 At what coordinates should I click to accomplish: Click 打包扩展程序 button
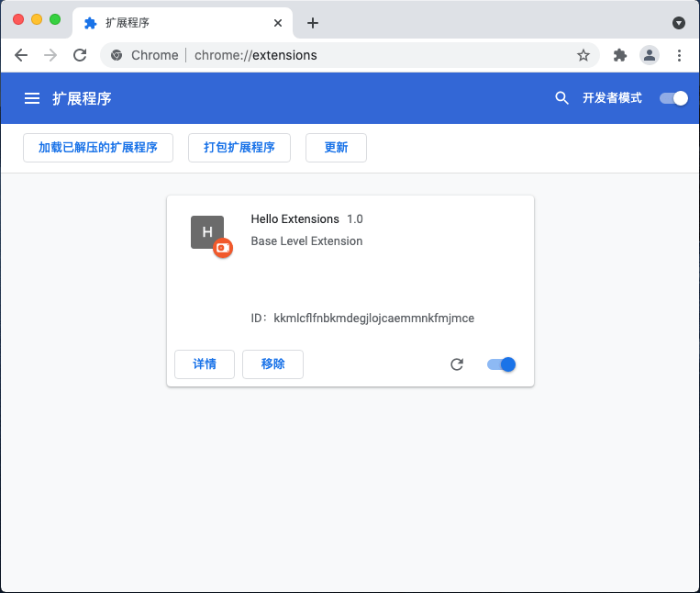pyautogui.click(x=239, y=148)
